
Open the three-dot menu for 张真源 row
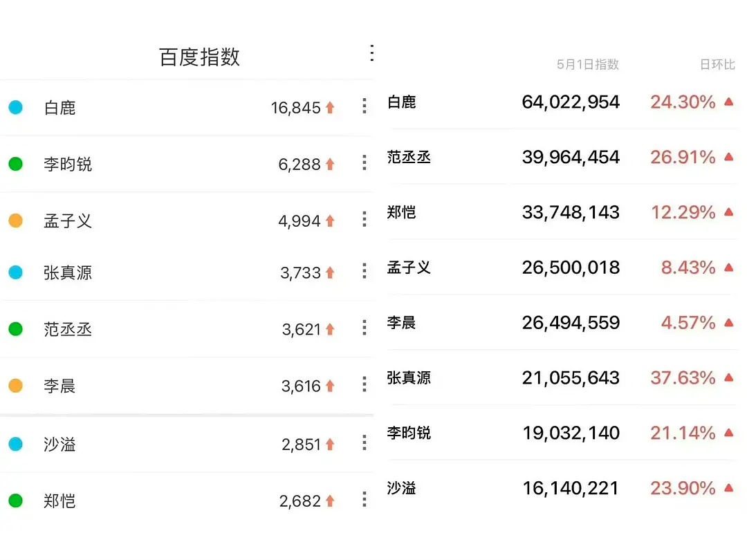click(x=365, y=272)
